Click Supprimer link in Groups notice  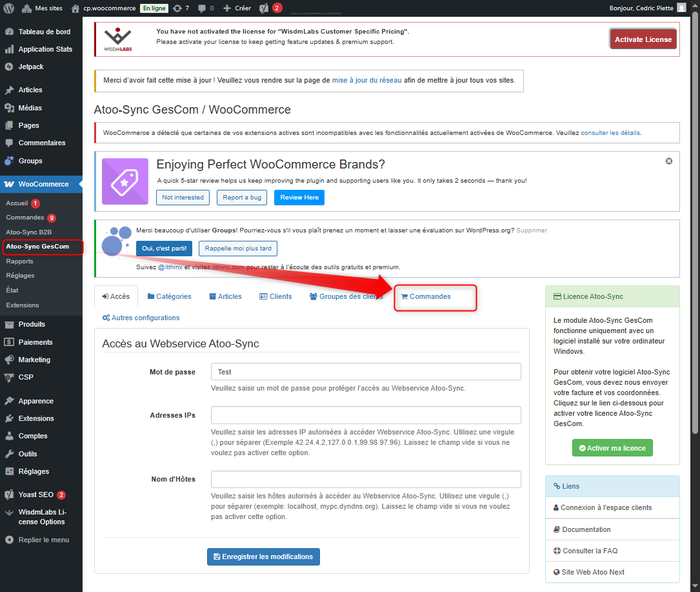click(x=532, y=230)
